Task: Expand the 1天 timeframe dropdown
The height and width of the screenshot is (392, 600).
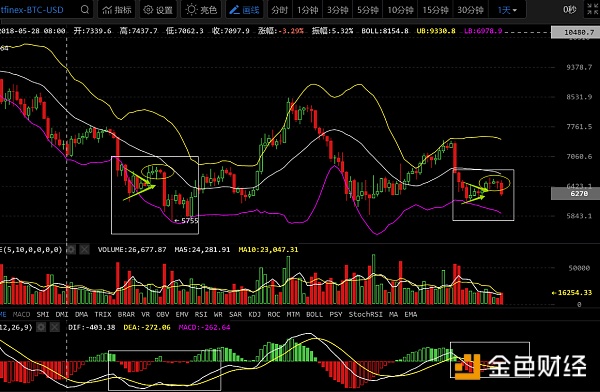Action: 507,10
